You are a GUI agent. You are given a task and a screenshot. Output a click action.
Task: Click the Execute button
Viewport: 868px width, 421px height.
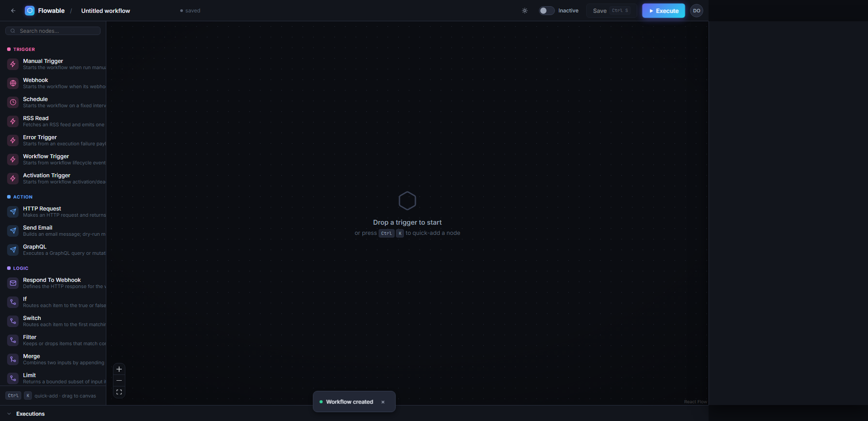663,11
